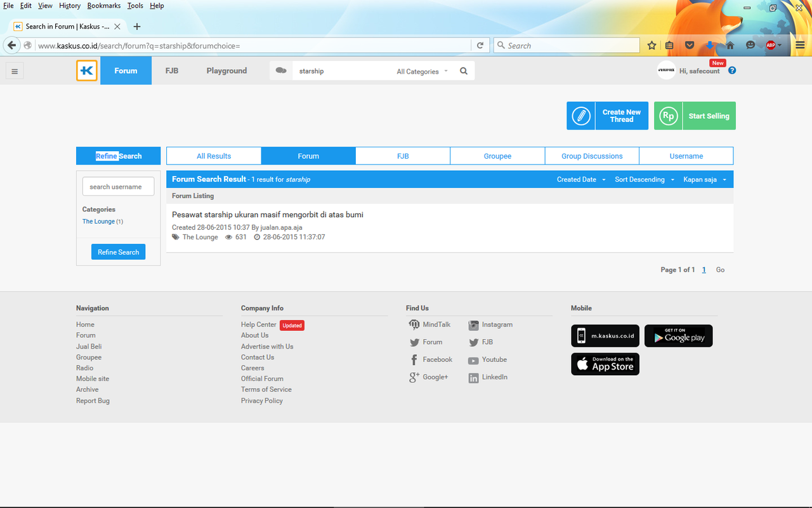This screenshot has height=508, width=812.
Task: Reload the page with the refresh button
Action: click(x=480, y=45)
